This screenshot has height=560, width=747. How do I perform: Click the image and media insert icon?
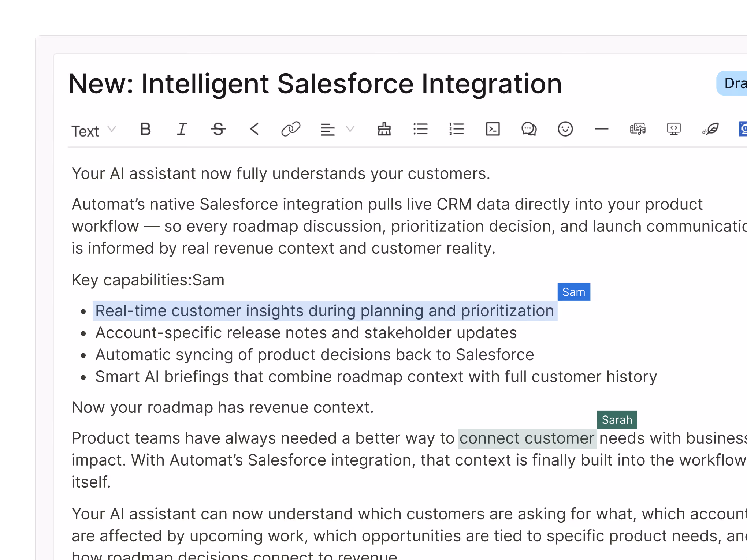pos(638,129)
